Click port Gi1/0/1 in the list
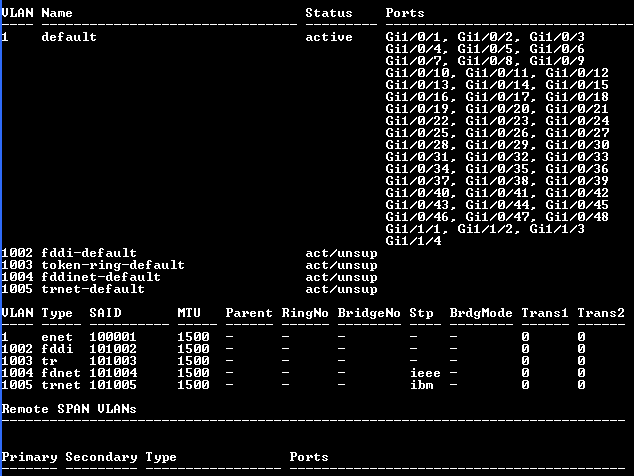Screen dimensions: 634x476 416,37
